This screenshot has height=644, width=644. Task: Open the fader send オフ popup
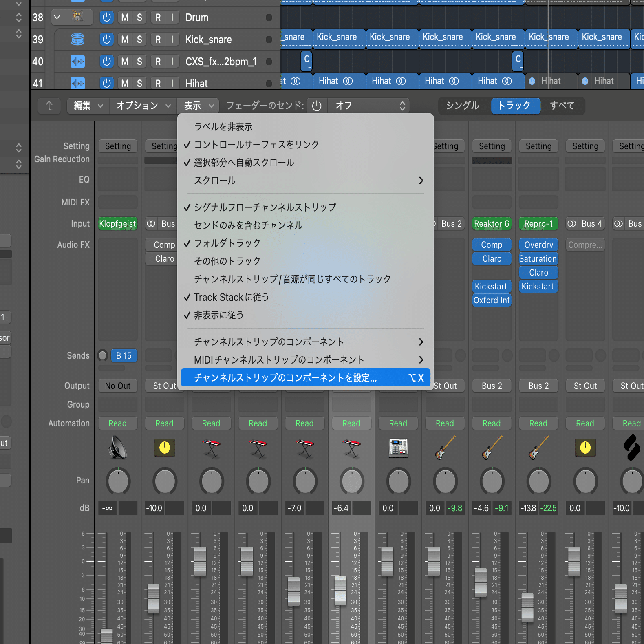pos(369,106)
